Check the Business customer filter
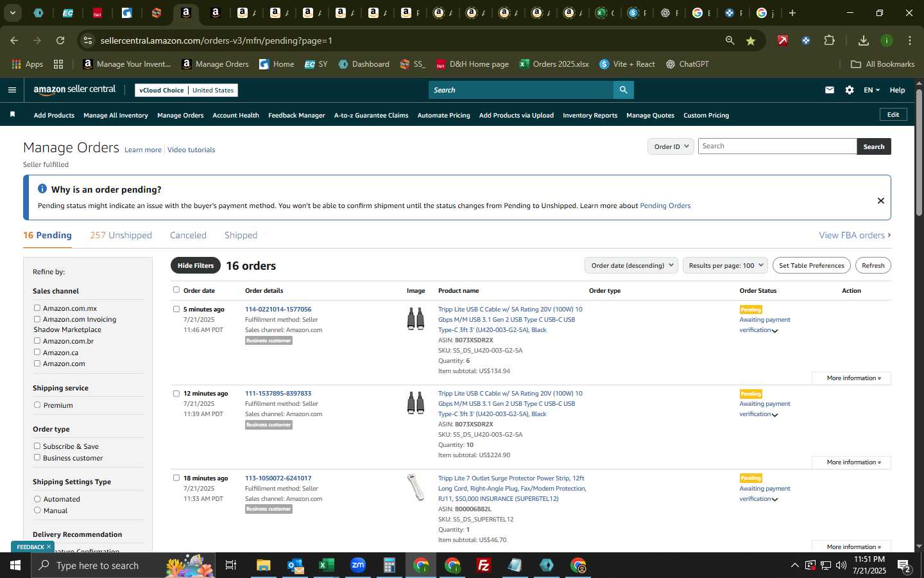This screenshot has height=578, width=924. coord(37,458)
